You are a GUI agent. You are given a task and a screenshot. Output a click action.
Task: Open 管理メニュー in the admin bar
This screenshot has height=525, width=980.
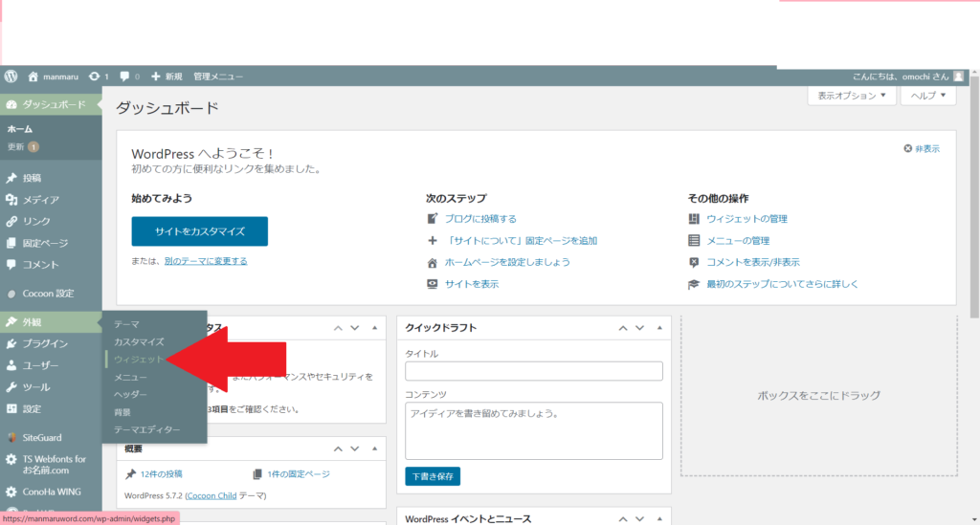pyautogui.click(x=218, y=77)
